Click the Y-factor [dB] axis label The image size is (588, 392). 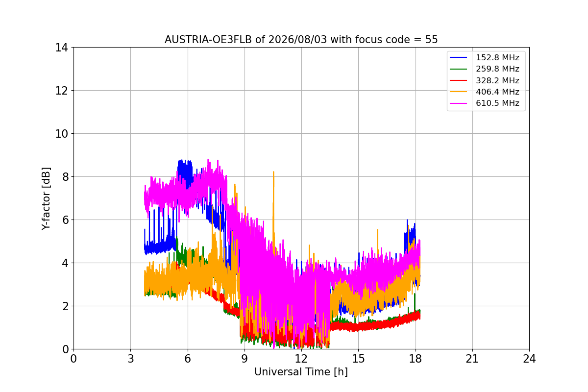click(46, 198)
